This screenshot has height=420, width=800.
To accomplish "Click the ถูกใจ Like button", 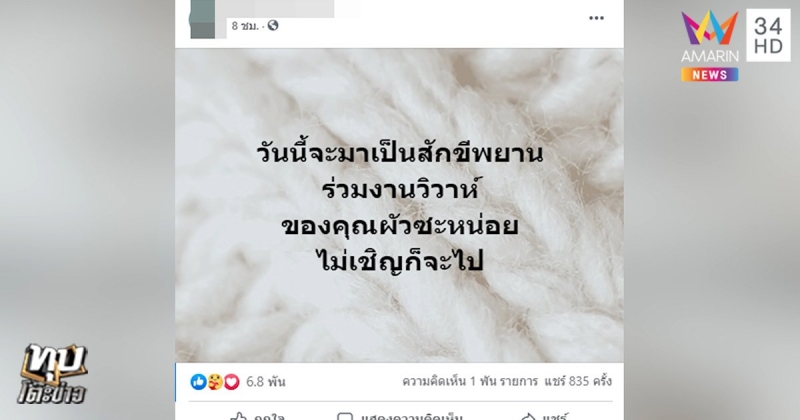I will [x=258, y=417].
